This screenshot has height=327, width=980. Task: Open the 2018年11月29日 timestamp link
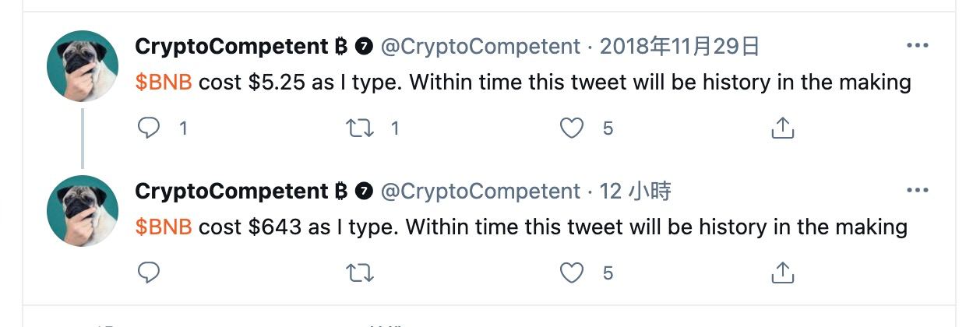tap(680, 47)
